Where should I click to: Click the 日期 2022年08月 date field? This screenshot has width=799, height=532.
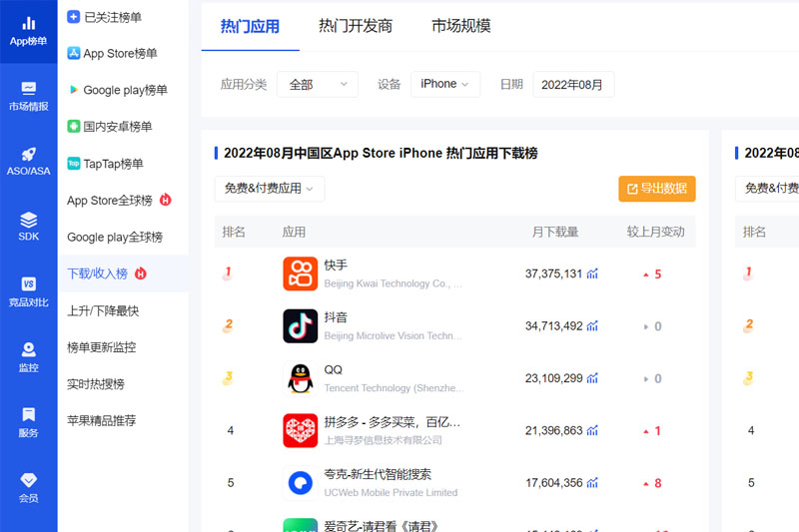(573, 85)
